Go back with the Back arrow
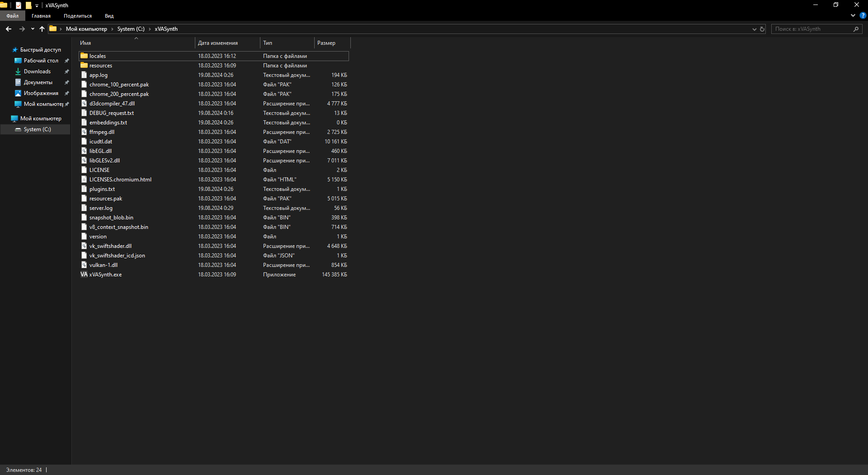Viewport: 868px width, 475px height. pos(9,29)
